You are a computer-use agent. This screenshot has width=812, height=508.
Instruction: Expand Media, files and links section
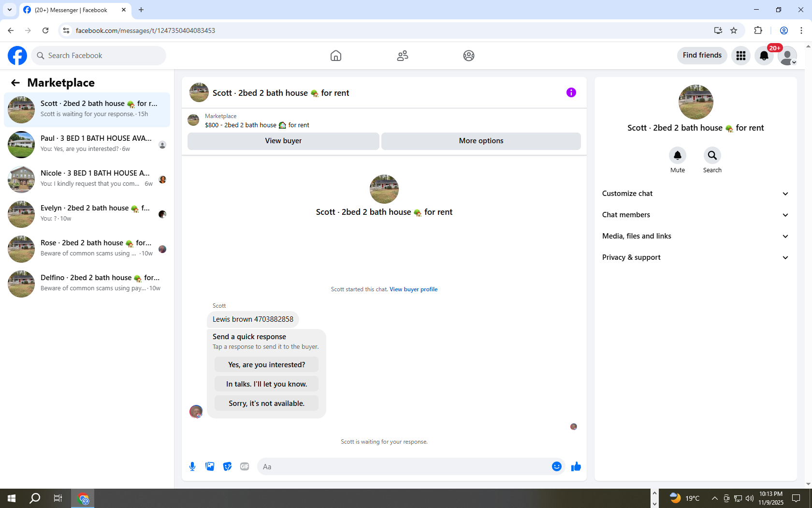pos(696,236)
